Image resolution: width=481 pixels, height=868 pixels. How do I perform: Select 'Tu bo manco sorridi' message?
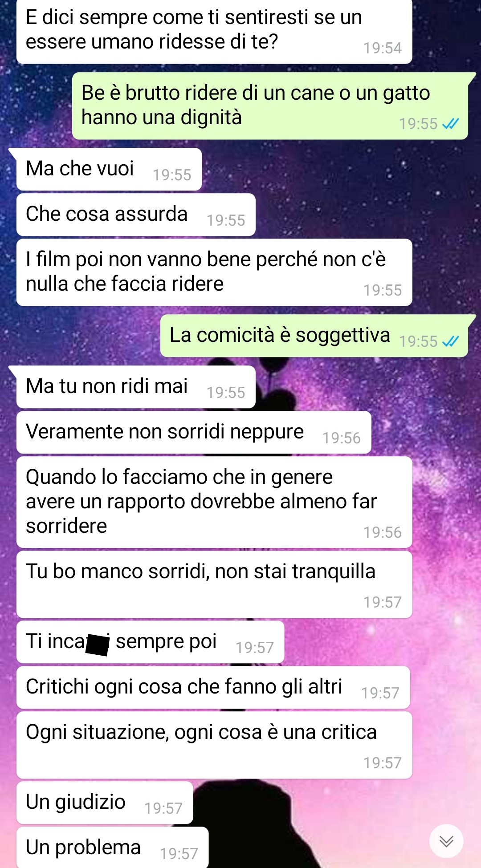214,584
